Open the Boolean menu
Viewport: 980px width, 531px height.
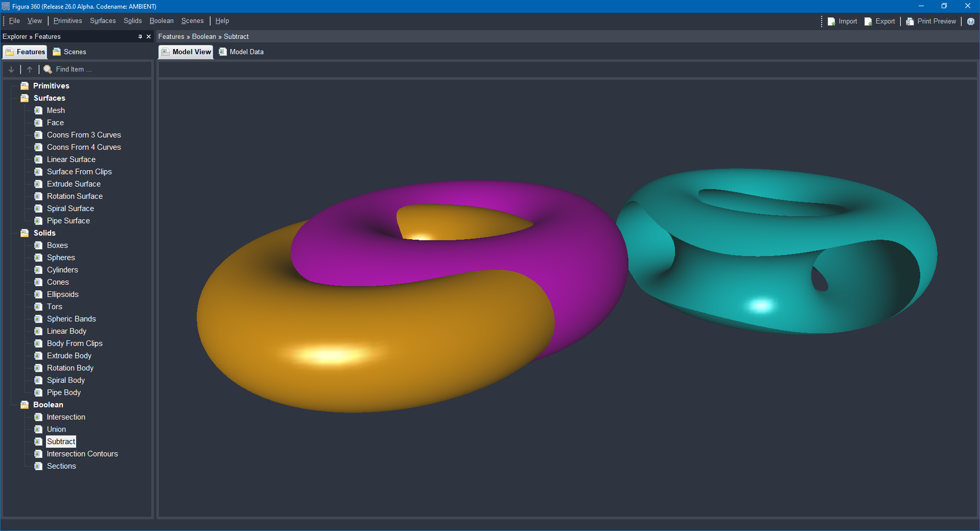point(161,20)
